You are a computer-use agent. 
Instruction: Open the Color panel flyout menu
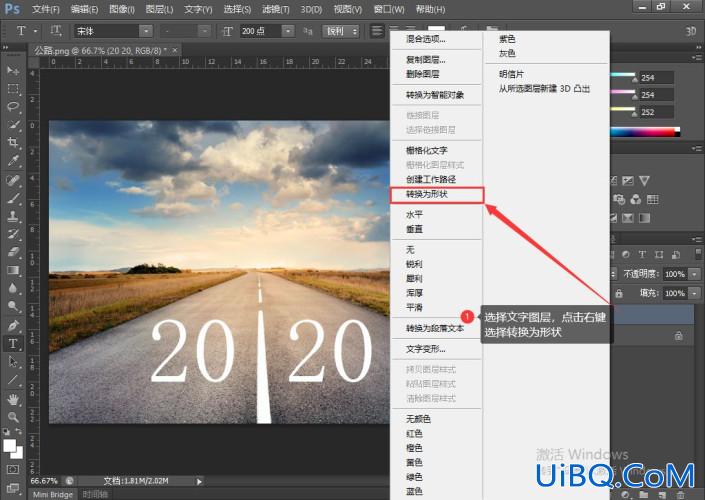tap(697, 58)
